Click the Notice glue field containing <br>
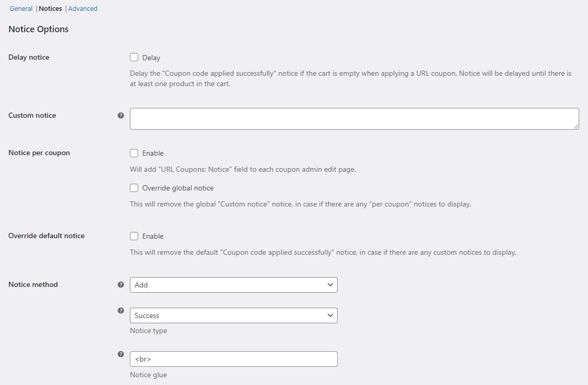 pyautogui.click(x=234, y=359)
